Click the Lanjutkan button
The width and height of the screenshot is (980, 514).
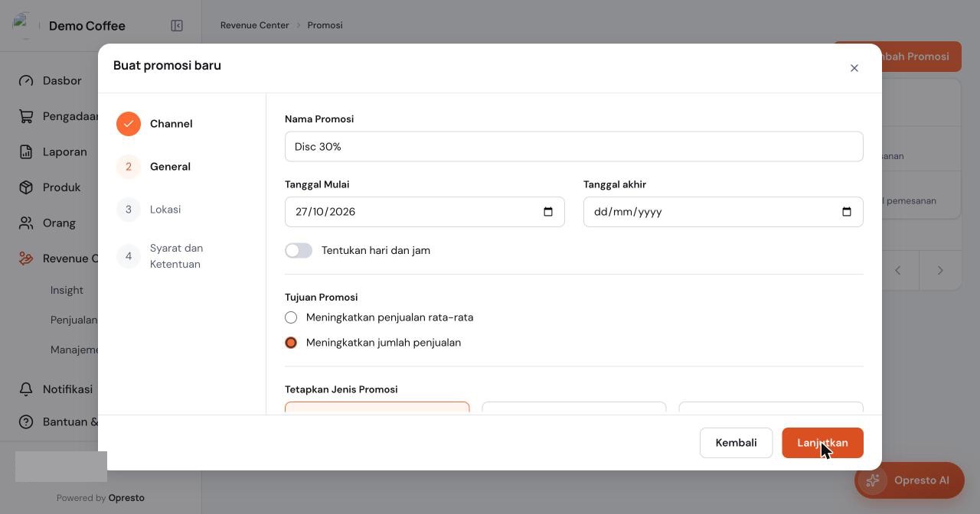(x=822, y=443)
